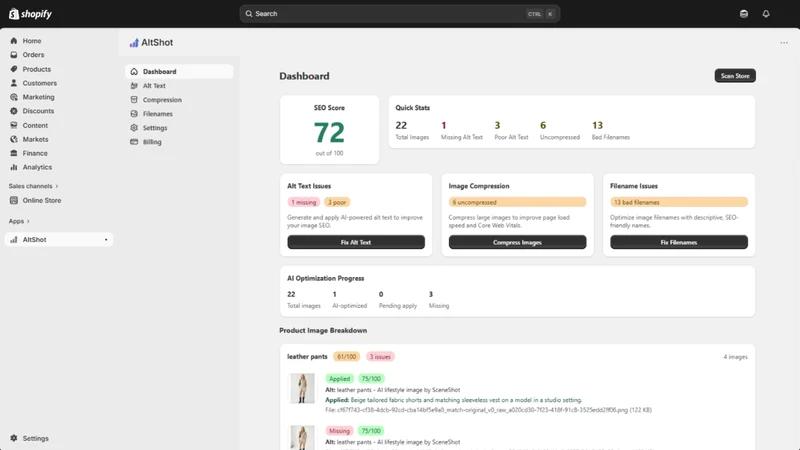
Task: Click the Alt Text nav icon
Action: tap(134, 86)
